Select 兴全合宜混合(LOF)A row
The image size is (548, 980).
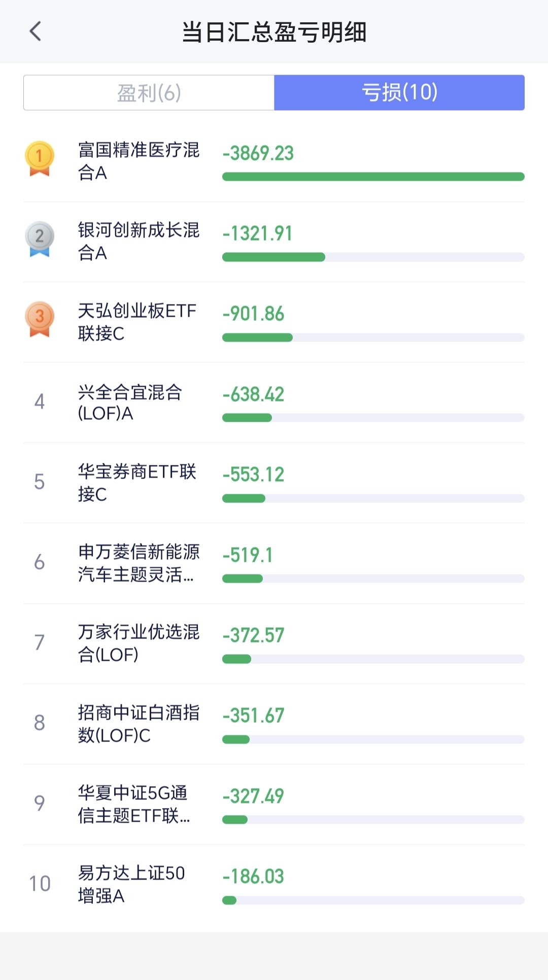coord(274,402)
